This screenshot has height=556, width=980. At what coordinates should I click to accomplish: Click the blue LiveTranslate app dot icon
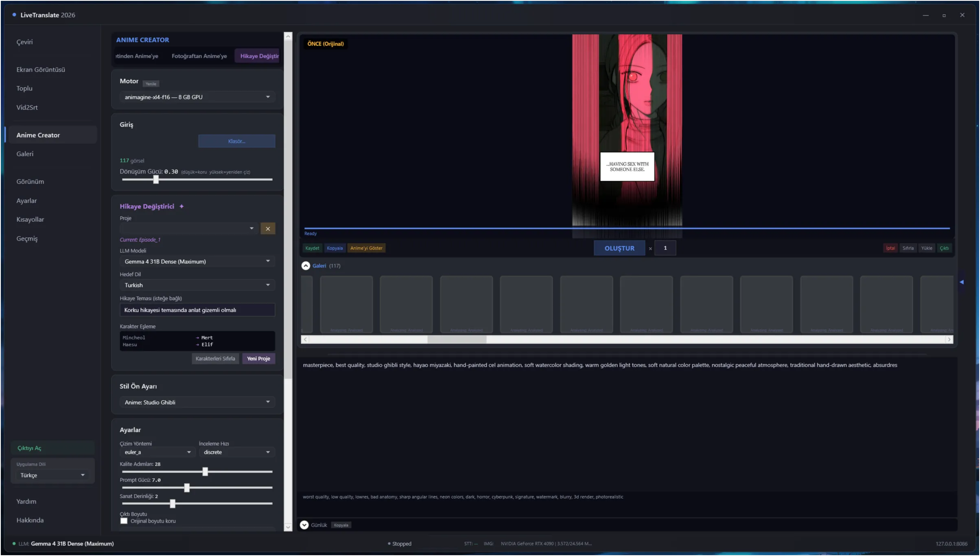pyautogui.click(x=14, y=15)
